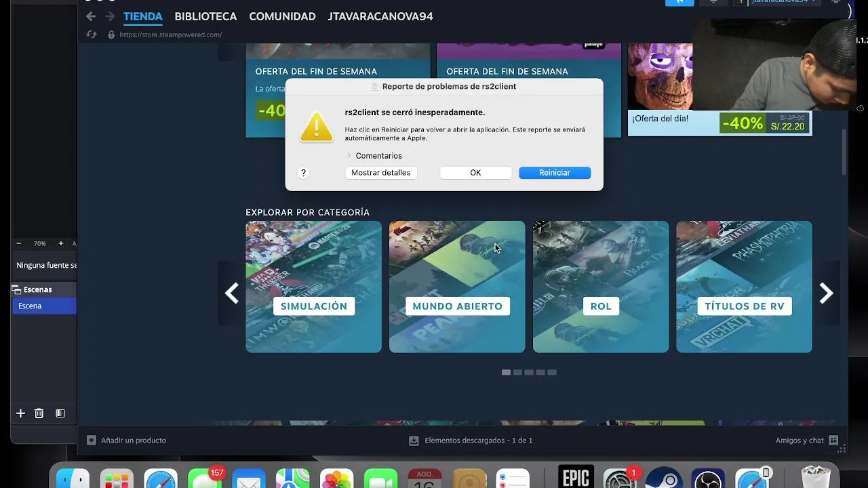The image size is (868, 488).
Task: Open Calendar from the Dock
Action: [x=425, y=478]
